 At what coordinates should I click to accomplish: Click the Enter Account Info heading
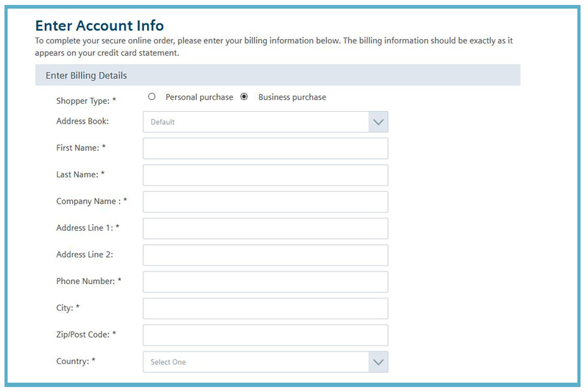click(99, 26)
